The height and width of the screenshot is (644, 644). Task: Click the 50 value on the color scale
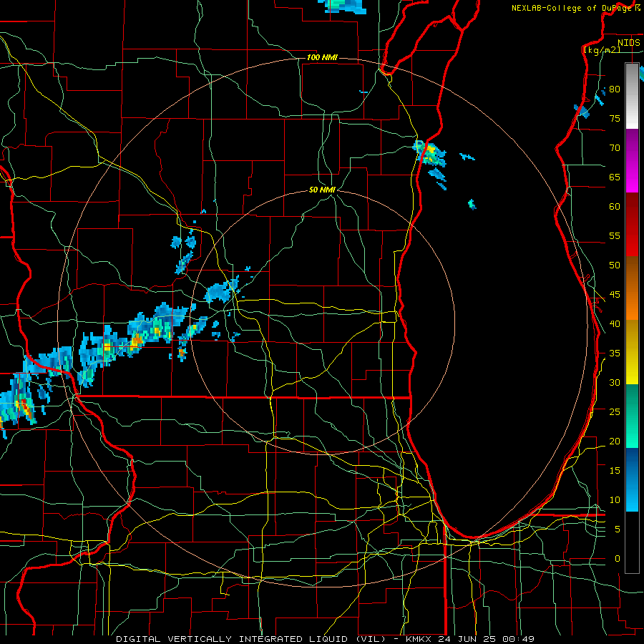pyautogui.click(x=615, y=265)
